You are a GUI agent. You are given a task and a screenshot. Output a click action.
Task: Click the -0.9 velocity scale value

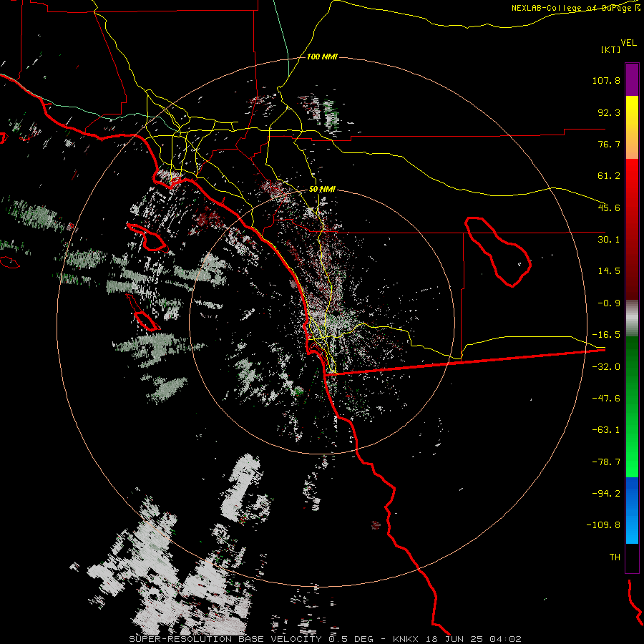[609, 303]
